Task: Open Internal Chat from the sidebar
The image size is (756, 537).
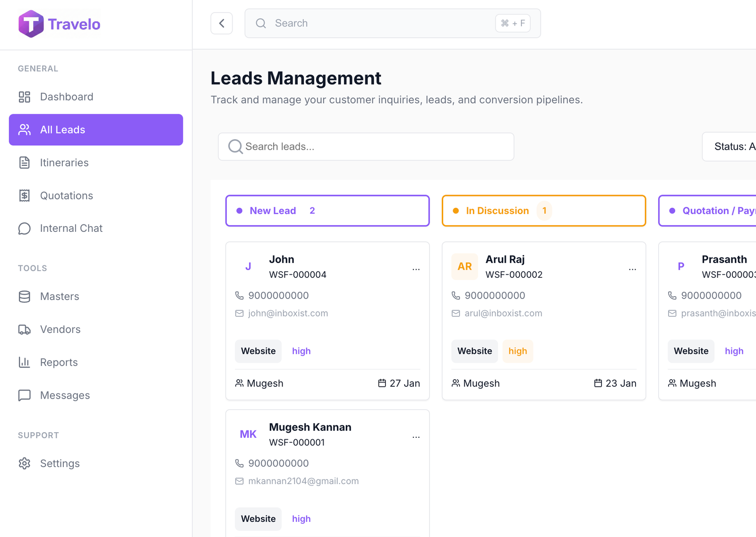Action: [25, 228]
